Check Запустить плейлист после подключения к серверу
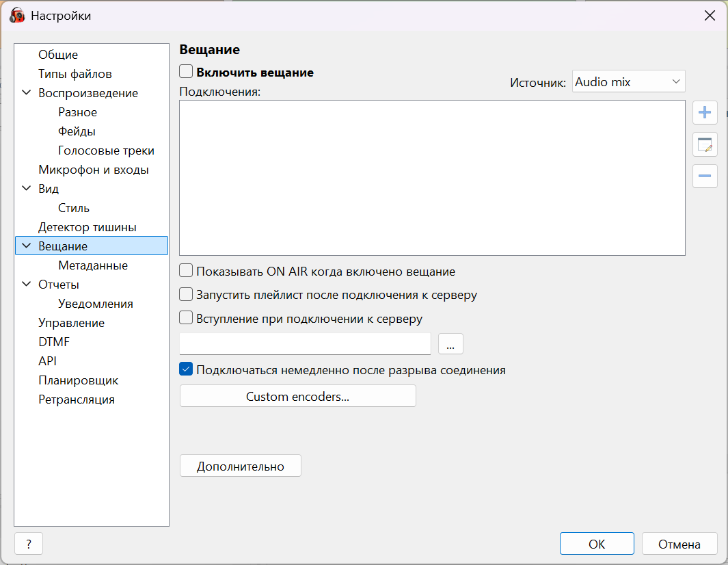Viewport: 728px width, 565px height. point(186,295)
